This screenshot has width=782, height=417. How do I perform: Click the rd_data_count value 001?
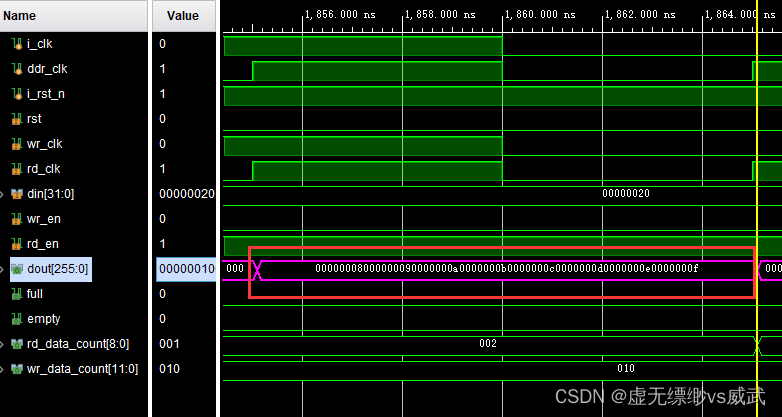click(169, 344)
